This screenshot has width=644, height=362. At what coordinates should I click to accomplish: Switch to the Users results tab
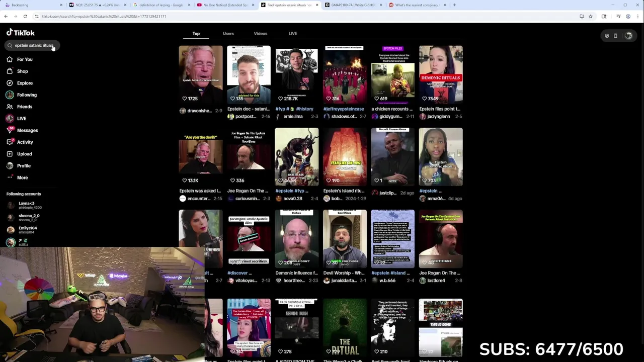click(x=228, y=34)
